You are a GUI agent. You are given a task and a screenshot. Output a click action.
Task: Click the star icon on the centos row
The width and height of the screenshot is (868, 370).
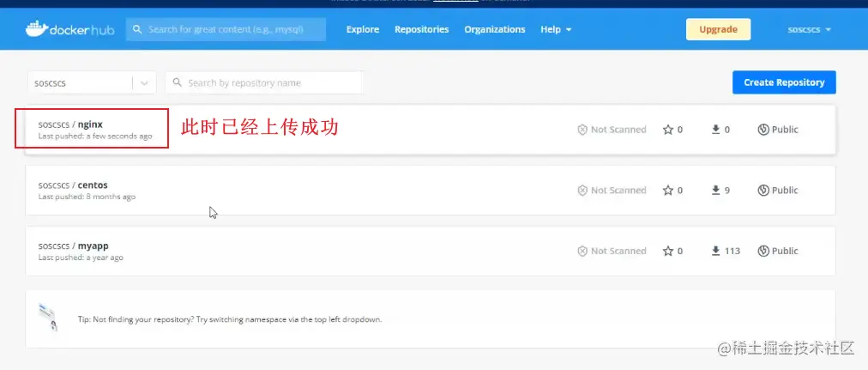pyautogui.click(x=668, y=190)
